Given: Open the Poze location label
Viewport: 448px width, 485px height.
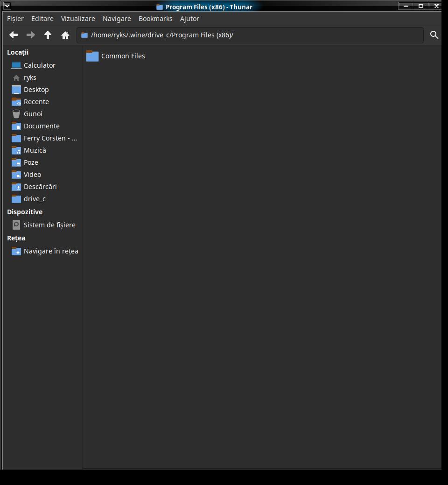Looking at the screenshot, I should pos(31,162).
